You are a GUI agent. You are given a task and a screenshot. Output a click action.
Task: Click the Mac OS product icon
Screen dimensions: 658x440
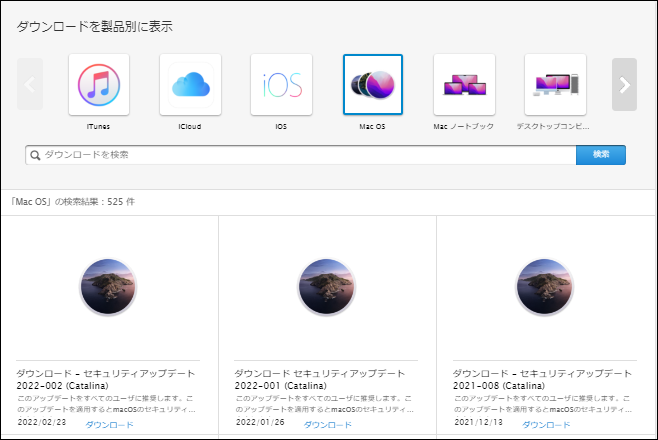pos(372,85)
